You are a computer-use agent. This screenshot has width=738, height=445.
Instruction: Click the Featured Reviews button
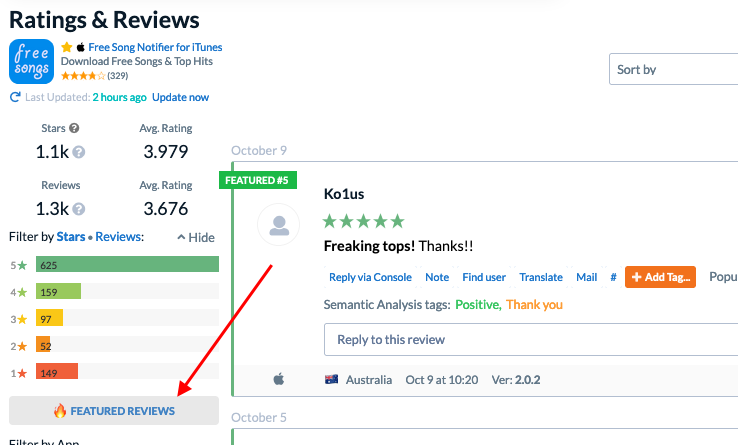click(114, 411)
